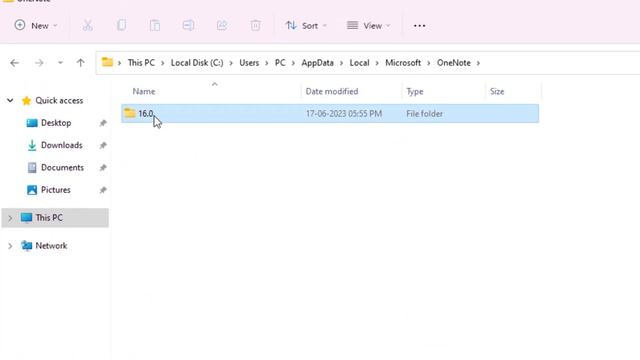This screenshot has height=360, width=640.
Task: Select Quick access in sidebar
Action: tap(59, 100)
